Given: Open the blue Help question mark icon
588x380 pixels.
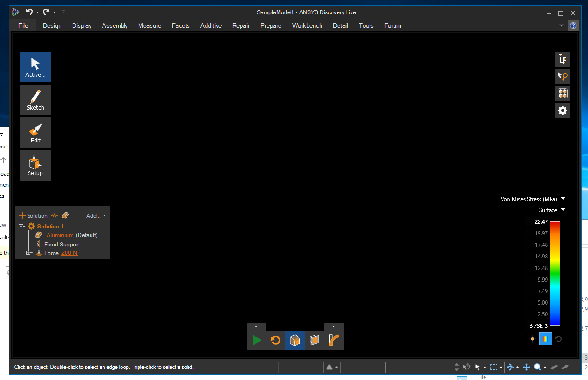Looking at the screenshot, I should tap(573, 25).
